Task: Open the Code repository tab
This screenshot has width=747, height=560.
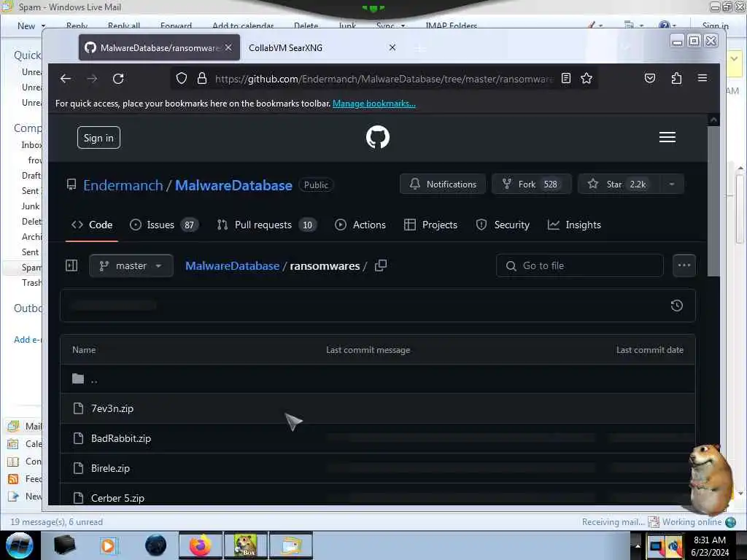Action: [x=92, y=225]
